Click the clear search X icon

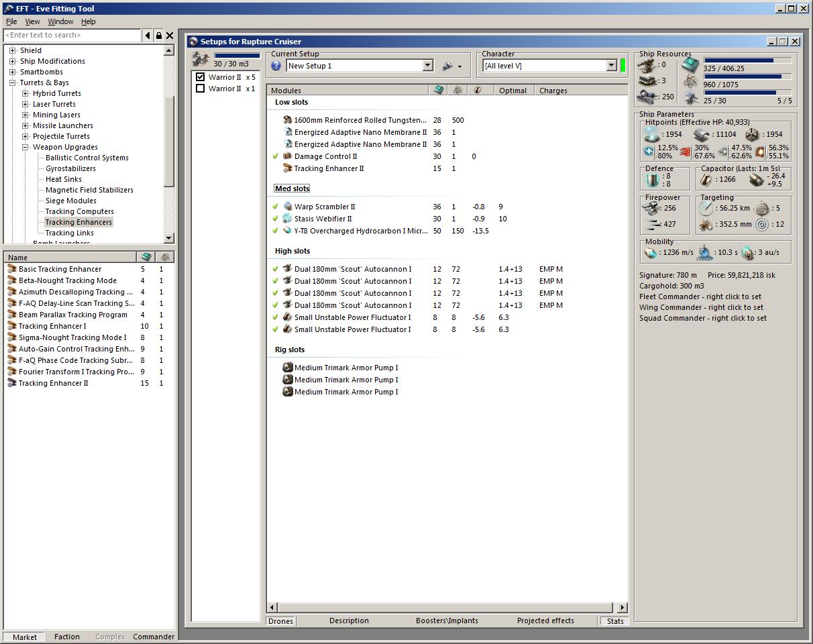(170, 36)
